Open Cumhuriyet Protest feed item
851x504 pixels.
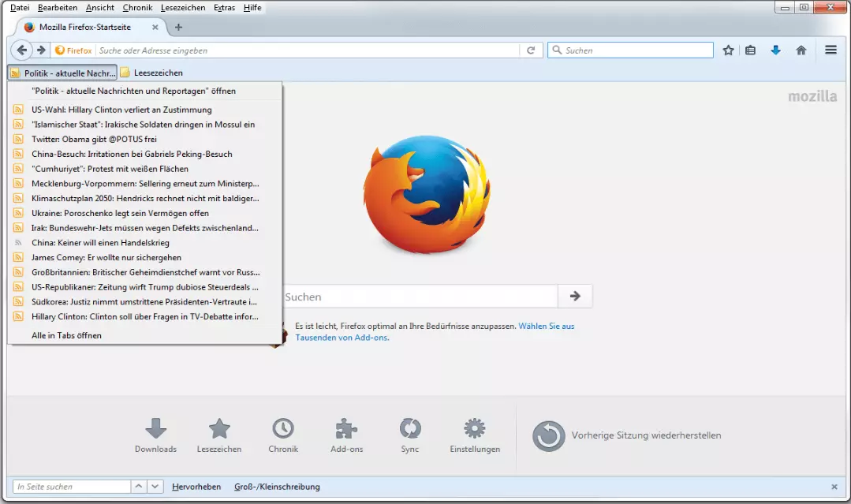[x=144, y=169]
